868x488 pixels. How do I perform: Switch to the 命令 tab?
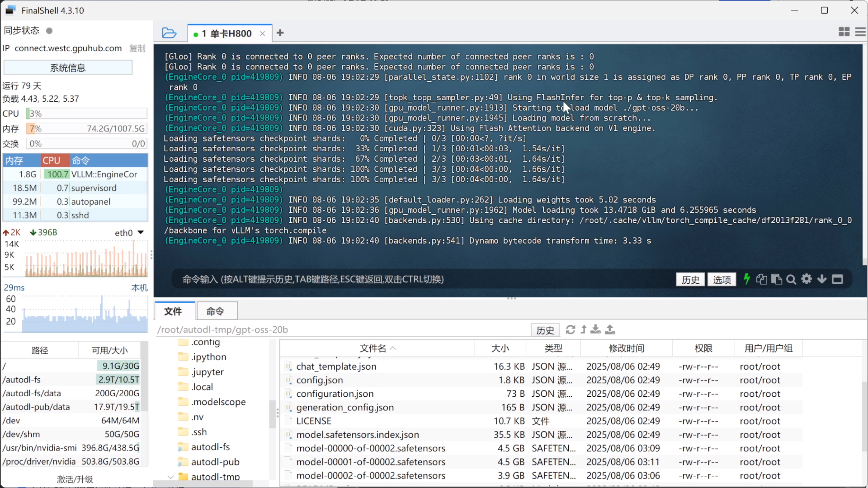point(217,311)
